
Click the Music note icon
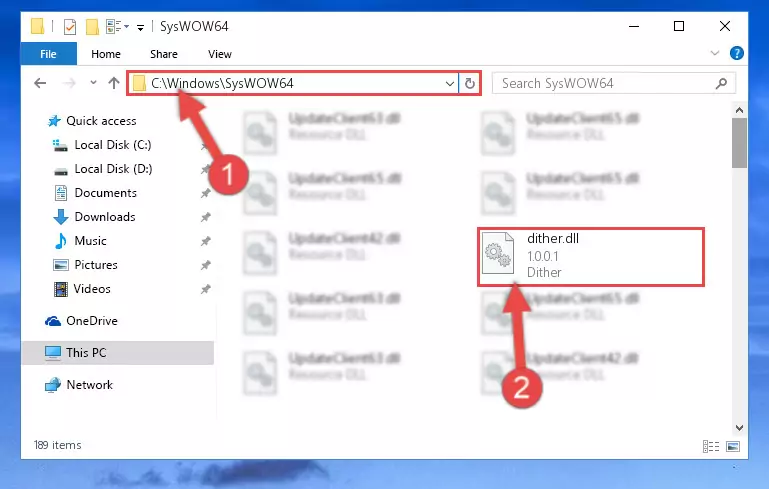[60, 241]
